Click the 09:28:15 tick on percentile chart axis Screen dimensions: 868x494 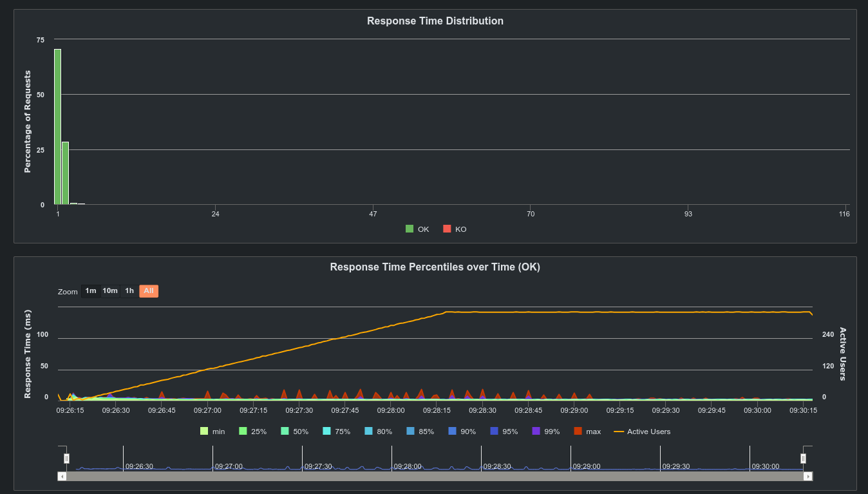tap(437, 410)
